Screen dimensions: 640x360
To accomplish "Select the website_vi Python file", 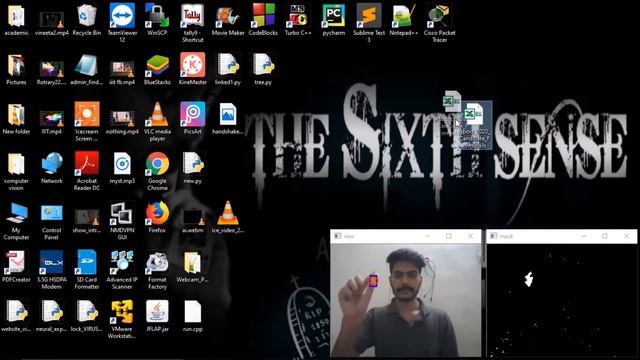I will tap(16, 316).
